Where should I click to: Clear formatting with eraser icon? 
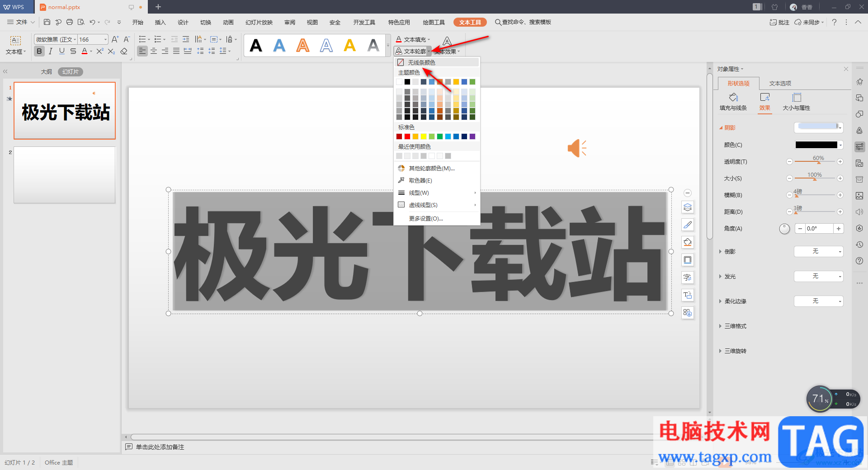click(x=124, y=51)
